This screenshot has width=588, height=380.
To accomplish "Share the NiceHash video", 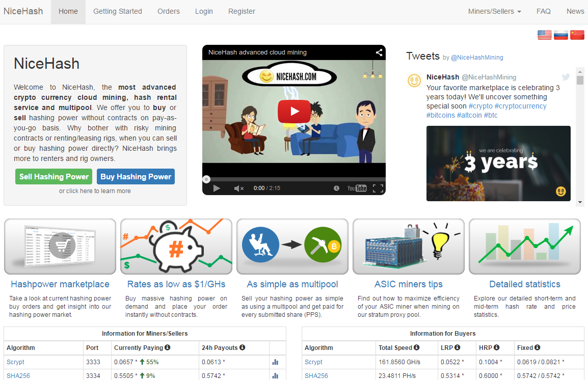I will (379, 52).
